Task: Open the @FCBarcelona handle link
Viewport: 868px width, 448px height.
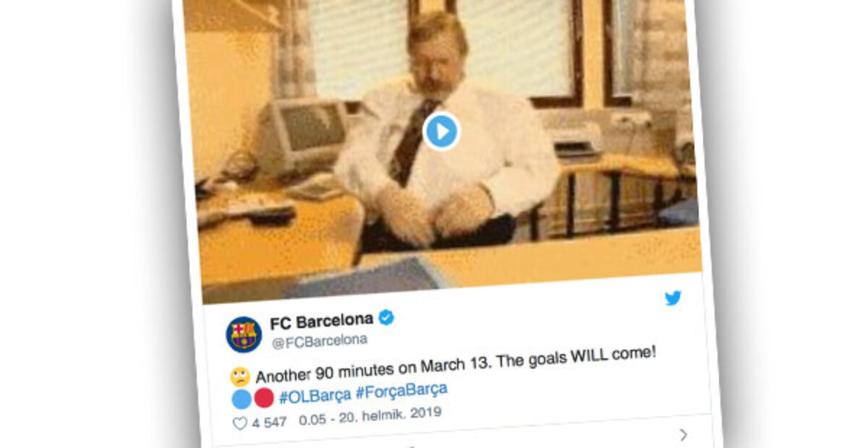Action: (320, 340)
